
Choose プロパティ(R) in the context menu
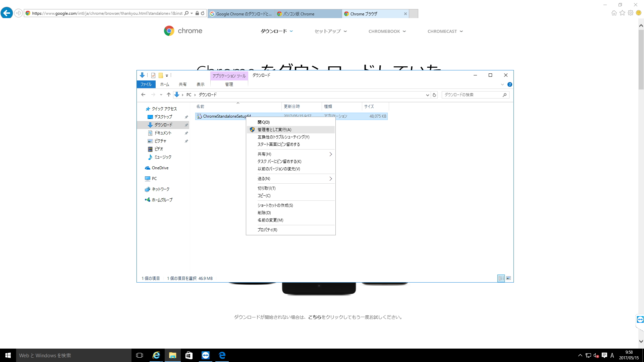[291, 230]
